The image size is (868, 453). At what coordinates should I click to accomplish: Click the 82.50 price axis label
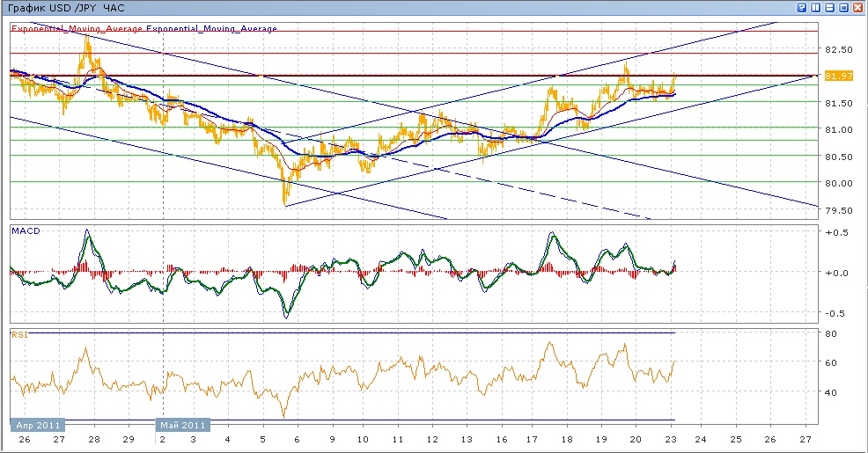pos(838,49)
